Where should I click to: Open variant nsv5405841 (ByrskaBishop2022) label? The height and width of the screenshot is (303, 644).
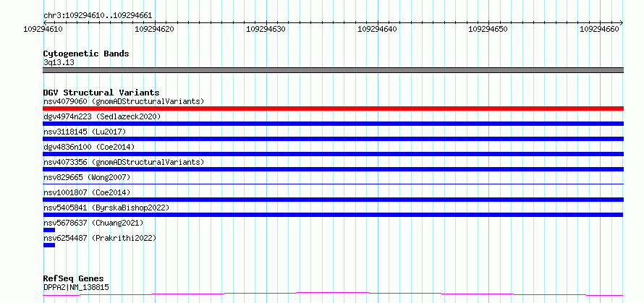pos(106,208)
